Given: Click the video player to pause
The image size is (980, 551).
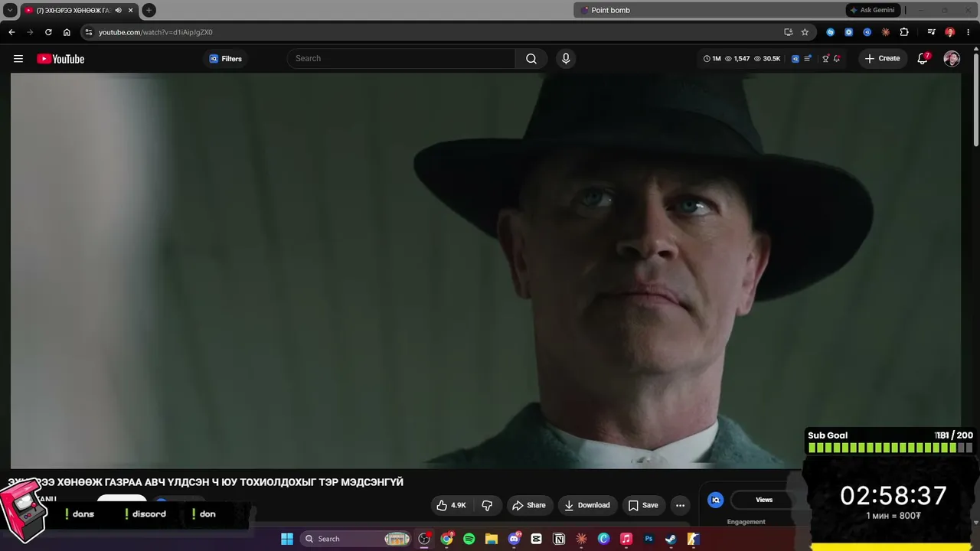Looking at the screenshot, I should click(x=485, y=270).
